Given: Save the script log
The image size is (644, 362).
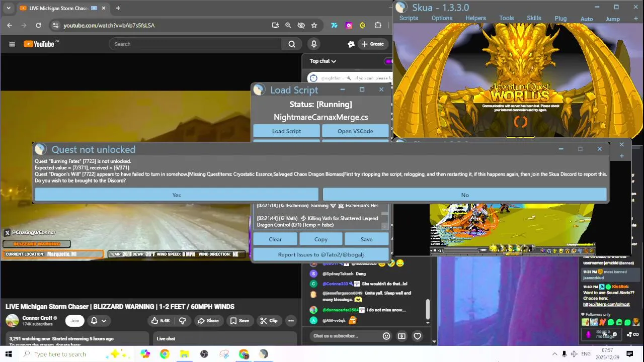Looking at the screenshot, I should tap(366, 239).
